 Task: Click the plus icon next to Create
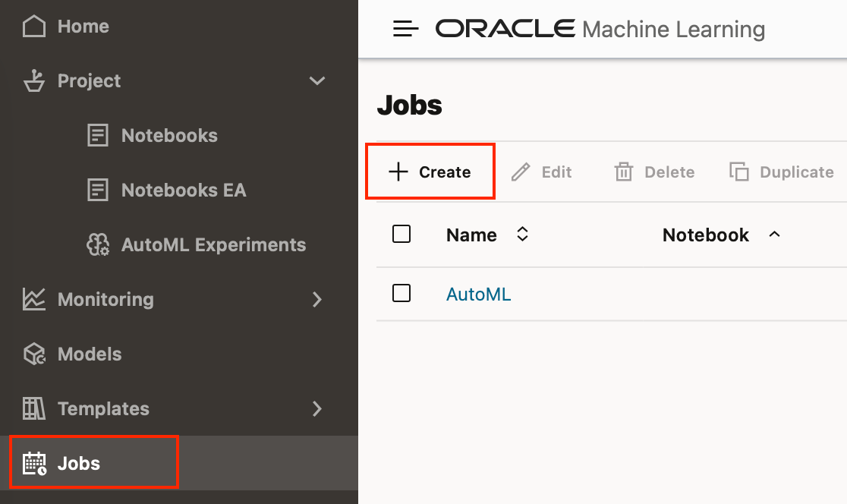click(398, 172)
